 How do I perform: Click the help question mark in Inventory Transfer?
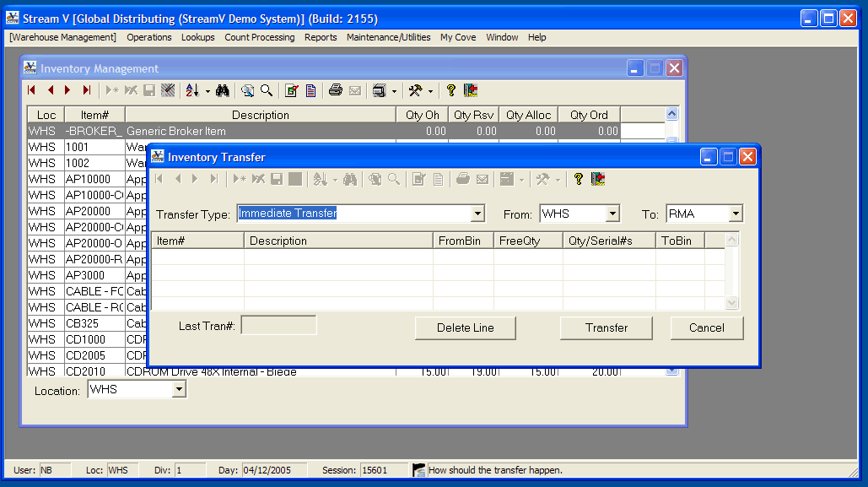point(579,179)
